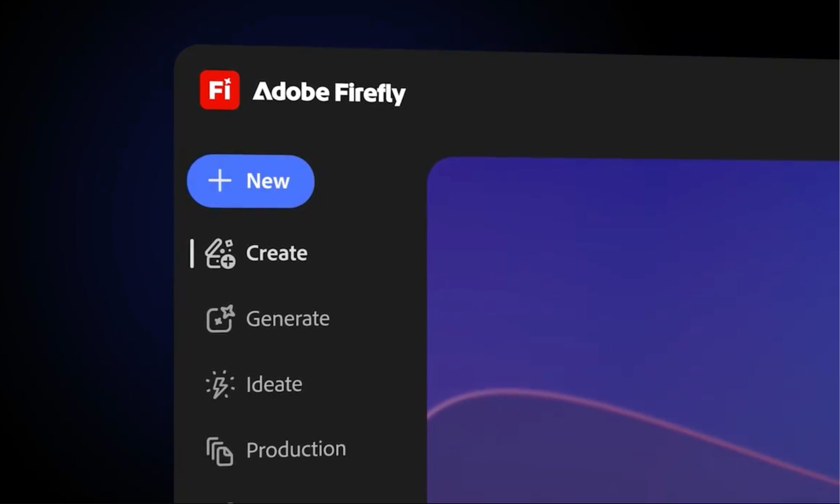Click the plus symbol inside the New button
840x504 pixels.
tap(220, 181)
